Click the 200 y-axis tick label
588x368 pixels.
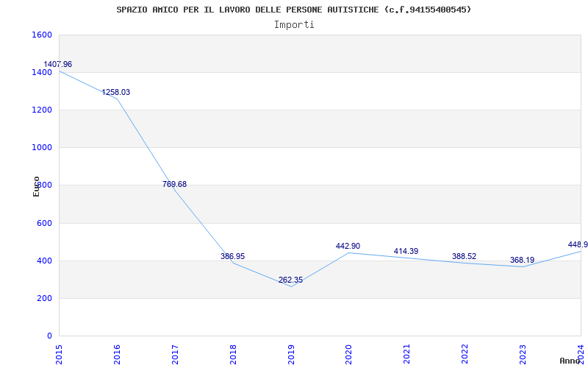point(45,299)
